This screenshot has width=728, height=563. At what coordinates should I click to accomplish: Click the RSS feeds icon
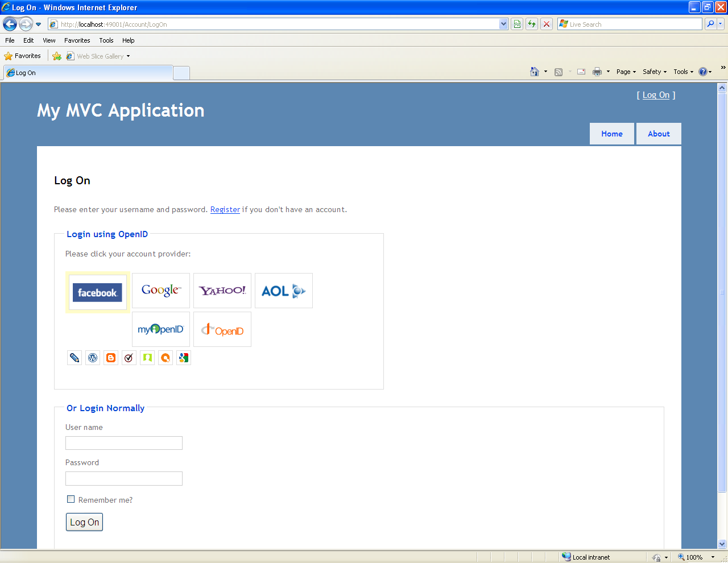[x=559, y=72]
